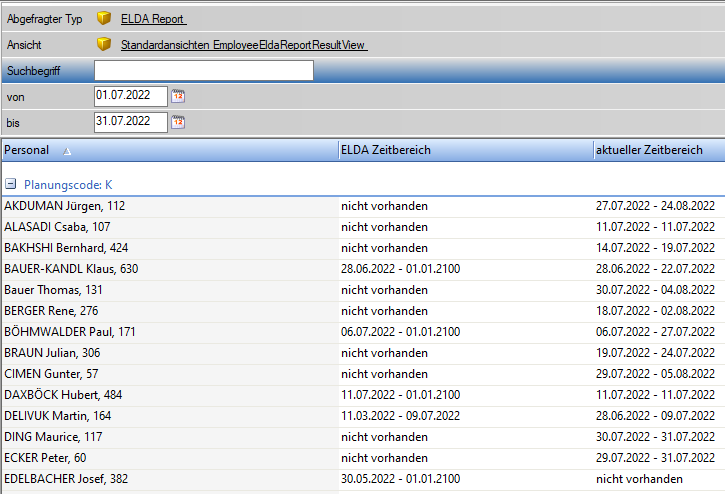Screen dimensions: 725x494
Task: Sort by aktueller Zeitbereich column header
Action: [648, 150]
